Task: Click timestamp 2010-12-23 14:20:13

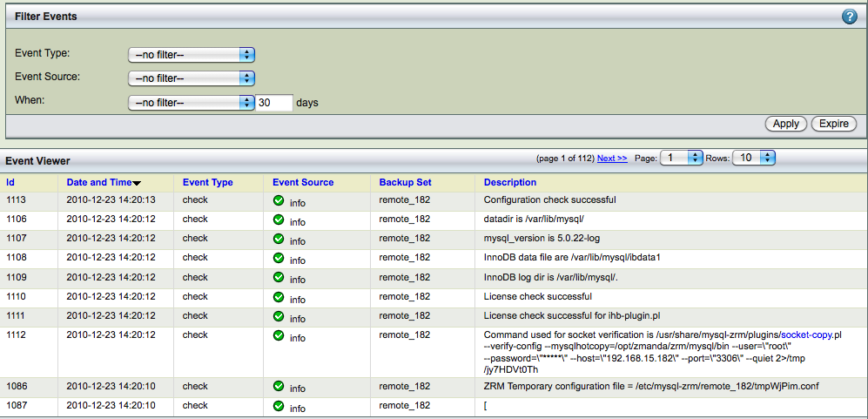Action: [x=111, y=199]
